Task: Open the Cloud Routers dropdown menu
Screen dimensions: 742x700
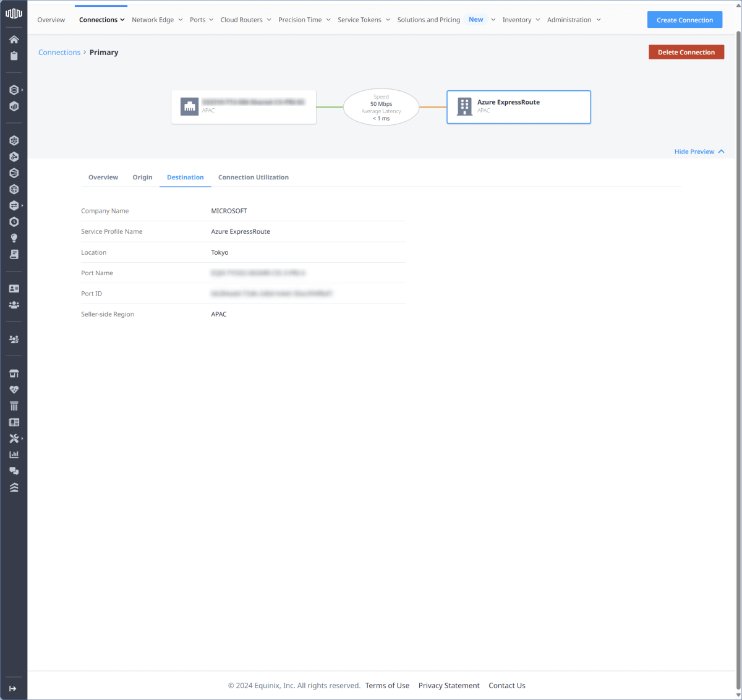Action: tap(245, 20)
